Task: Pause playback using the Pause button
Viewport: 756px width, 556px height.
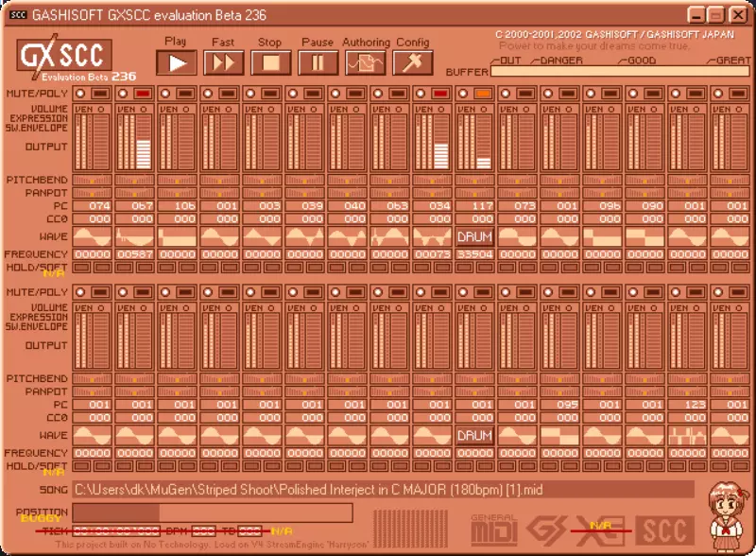Action: 318,62
